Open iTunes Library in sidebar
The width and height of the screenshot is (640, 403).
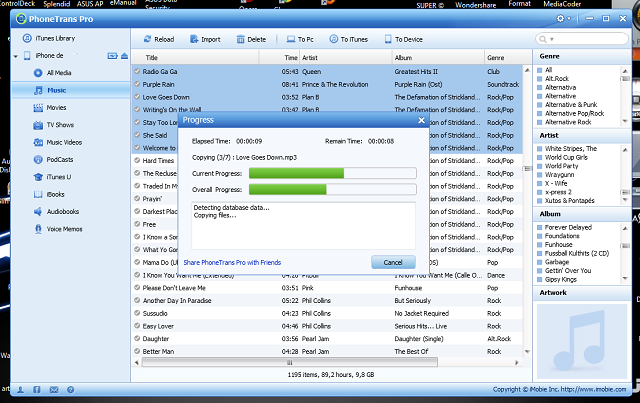tap(49, 38)
